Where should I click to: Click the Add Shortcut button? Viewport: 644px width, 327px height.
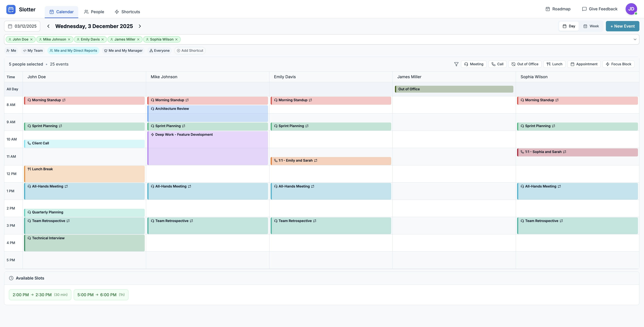click(x=190, y=51)
